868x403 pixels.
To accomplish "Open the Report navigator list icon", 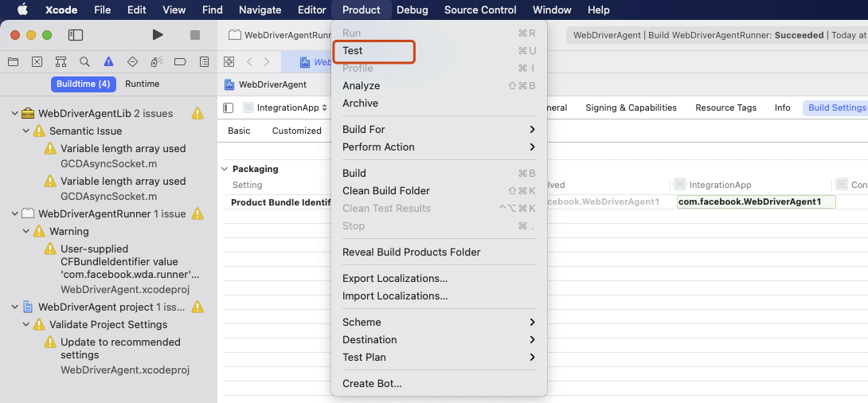I will [205, 61].
